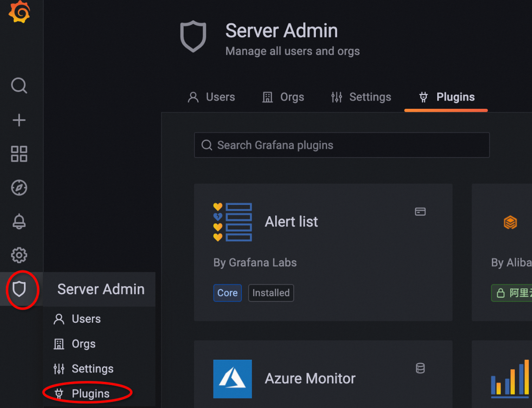
Task: Open the Explore compass icon
Action: [x=19, y=188]
